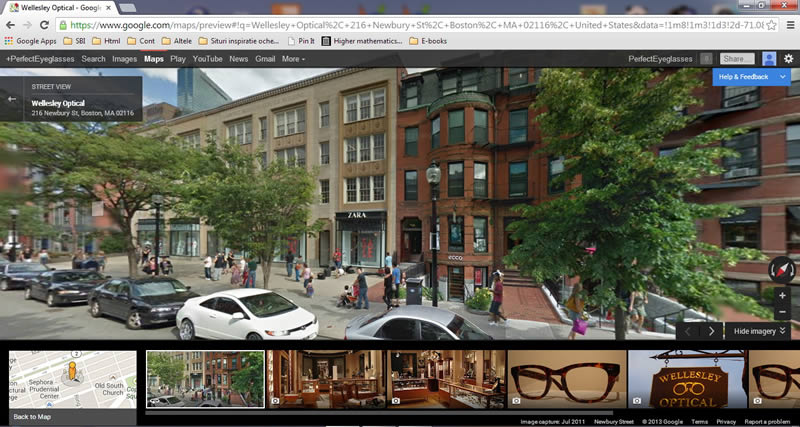The height and width of the screenshot is (427, 800).
Task: Show previous imagery with left chevron
Action: [688, 331]
